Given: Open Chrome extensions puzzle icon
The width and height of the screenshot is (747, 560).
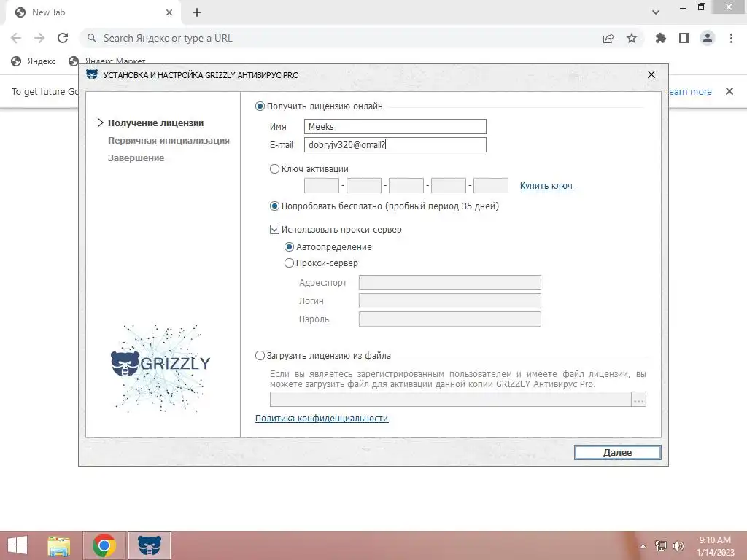Looking at the screenshot, I should tap(661, 38).
